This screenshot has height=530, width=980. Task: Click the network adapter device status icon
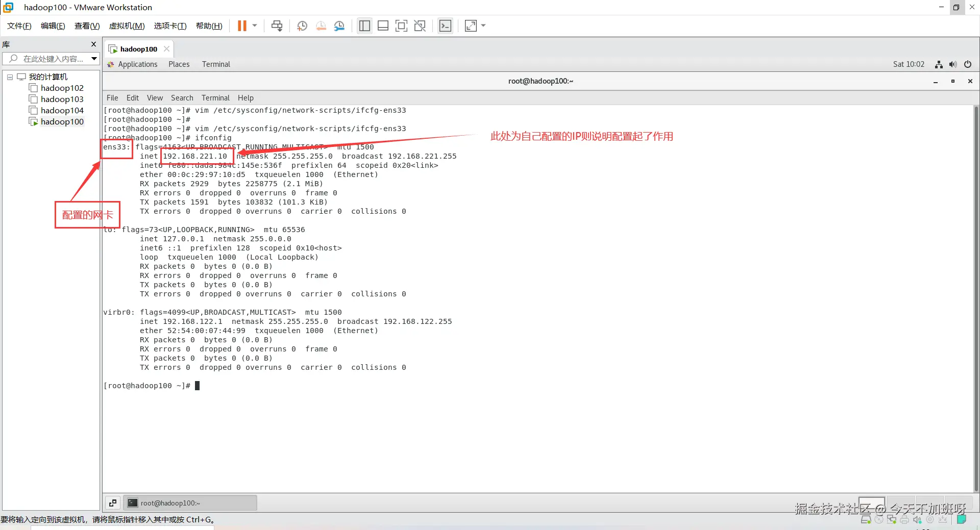pyautogui.click(x=891, y=520)
